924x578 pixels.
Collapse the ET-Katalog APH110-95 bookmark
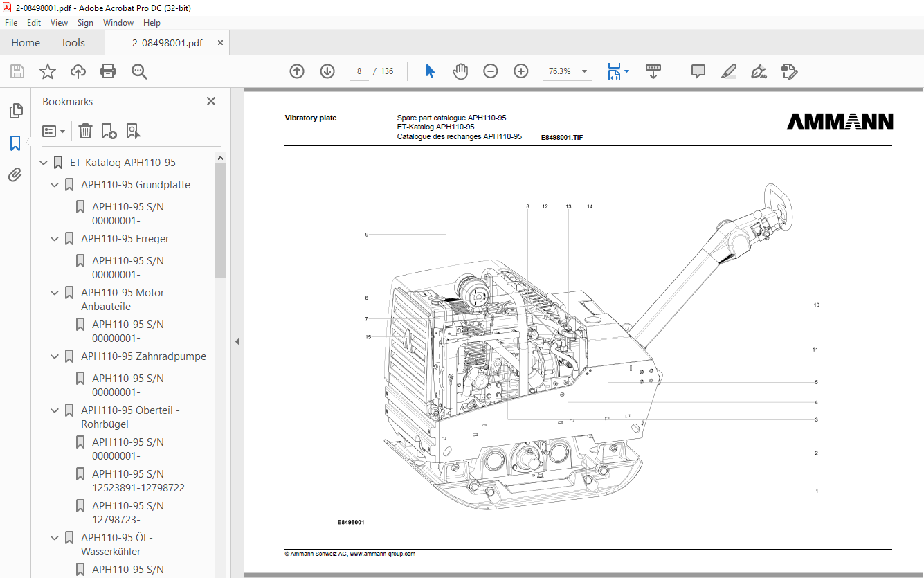44,163
